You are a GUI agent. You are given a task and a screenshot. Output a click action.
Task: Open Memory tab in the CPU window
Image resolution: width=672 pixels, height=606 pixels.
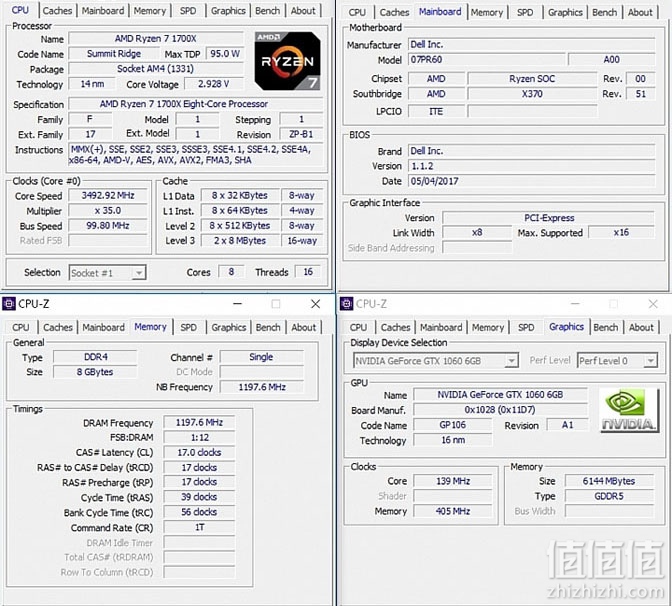150,10
